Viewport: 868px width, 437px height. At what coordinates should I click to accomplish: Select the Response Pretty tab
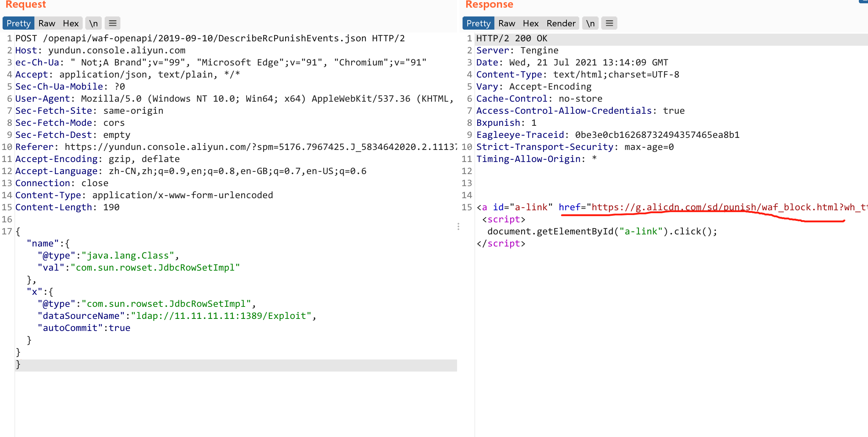(x=478, y=23)
